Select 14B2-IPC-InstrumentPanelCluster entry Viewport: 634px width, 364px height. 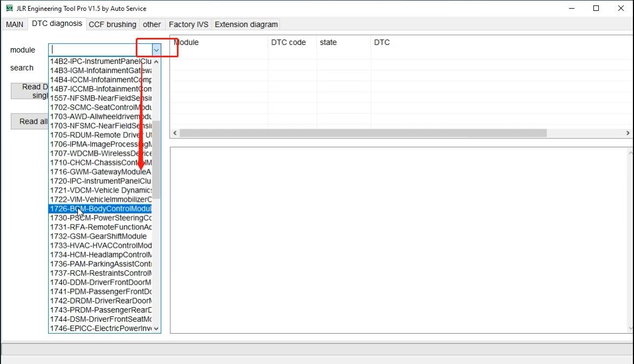pos(100,62)
